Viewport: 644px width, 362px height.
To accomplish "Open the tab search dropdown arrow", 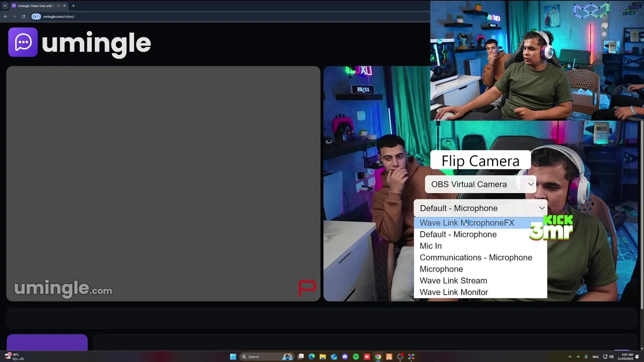I will click(4, 6).
